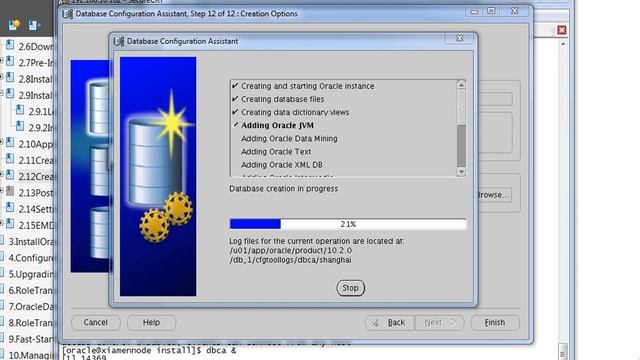Click page icon beside 2.9.1 entry
This screenshot has width=640, height=360.
click(20, 110)
